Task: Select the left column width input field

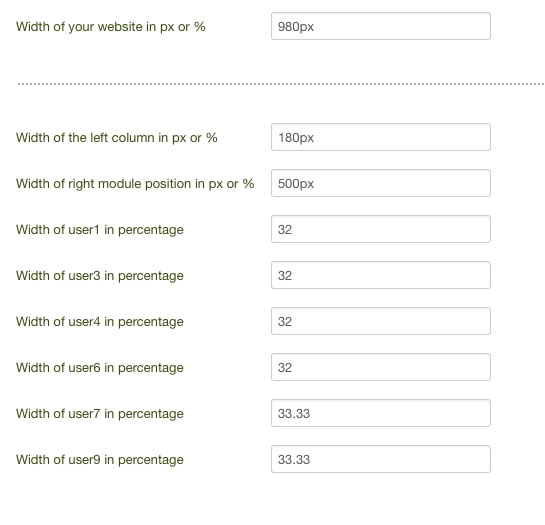Action: (381, 137)
